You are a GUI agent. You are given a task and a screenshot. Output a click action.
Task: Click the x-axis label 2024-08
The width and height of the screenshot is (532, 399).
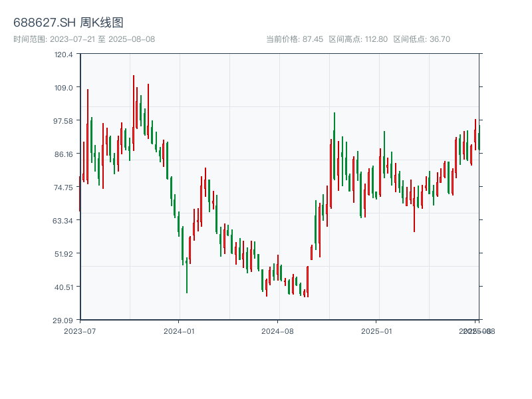coord(277,331)
